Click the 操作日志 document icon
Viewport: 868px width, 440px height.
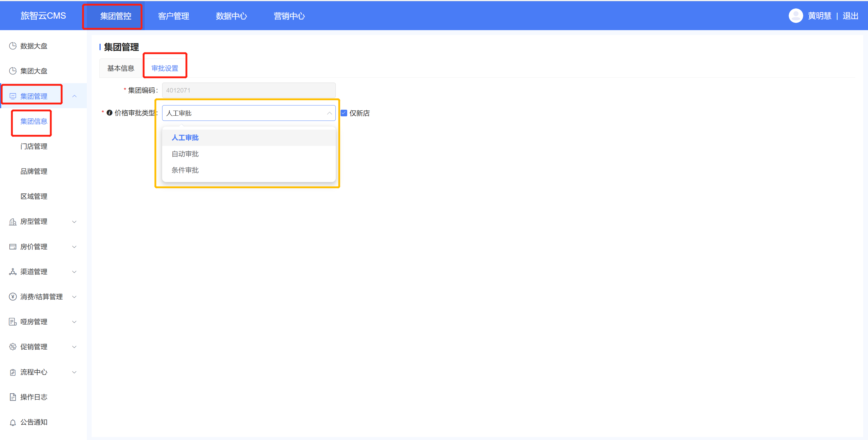click(x=13, y=397)
